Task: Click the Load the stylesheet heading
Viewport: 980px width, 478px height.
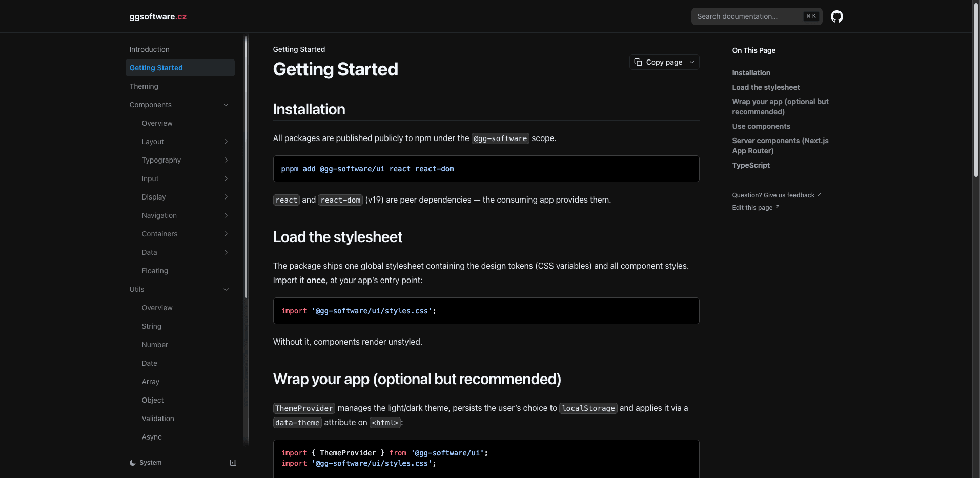Action: [338, 237]
